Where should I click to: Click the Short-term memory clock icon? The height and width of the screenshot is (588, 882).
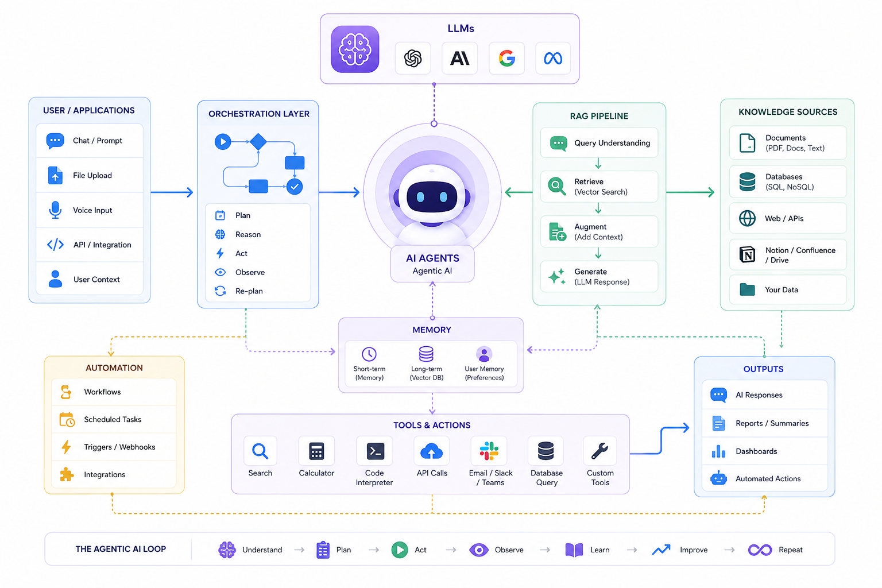point(369,354)
